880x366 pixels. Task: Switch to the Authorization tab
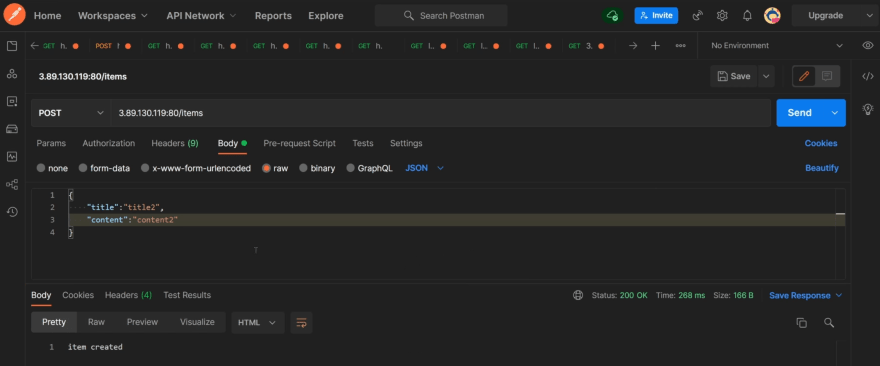pos(109,143)
